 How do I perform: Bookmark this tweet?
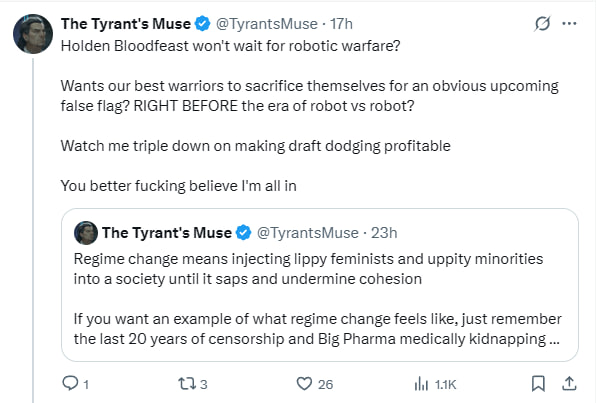(538, 383)
